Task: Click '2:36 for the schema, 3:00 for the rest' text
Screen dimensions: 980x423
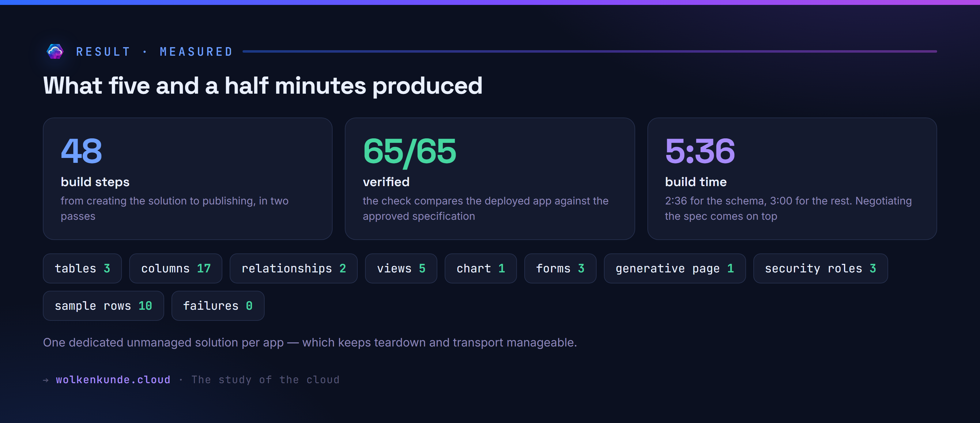Action: (x=788, y=208)
